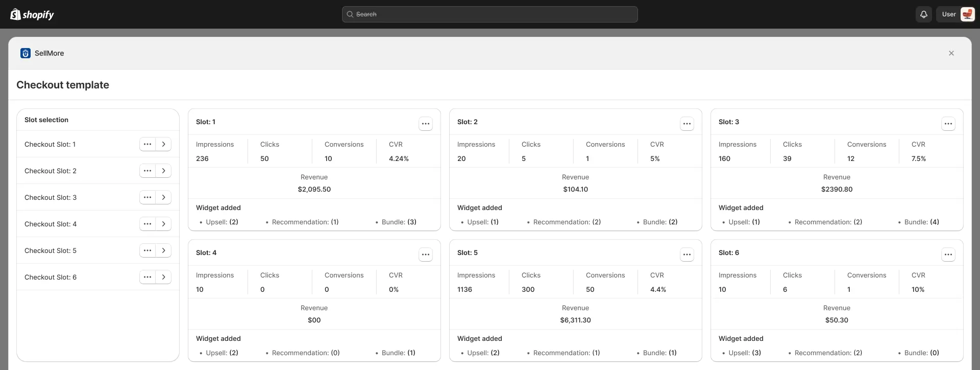
Task: Click the Shopify logo in header
Action: pyautogui.click(x=32, y=14)
